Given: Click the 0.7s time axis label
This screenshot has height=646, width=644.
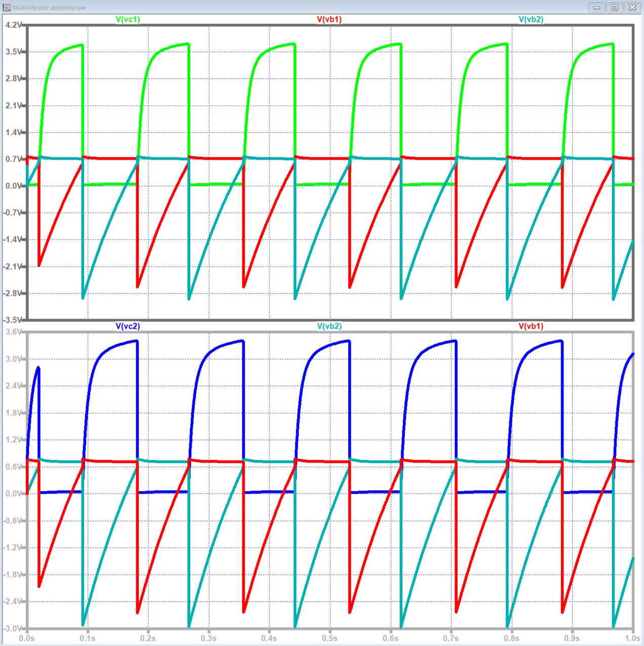Looking at the screenshot, I should 451,638.
